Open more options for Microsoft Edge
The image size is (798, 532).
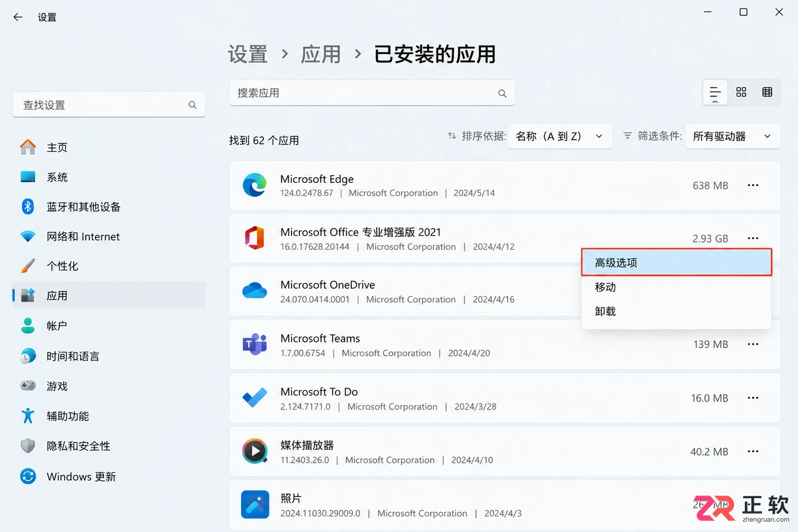click(753, 186)
